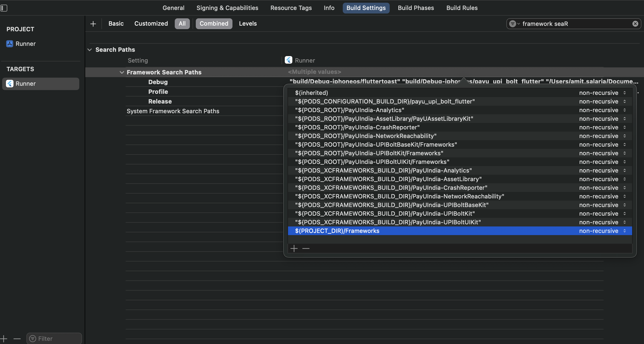The image size is (644, 344).
Task: Collapse Framework Search Paths disclosure triangle
Action: click(x=122, y=72)
